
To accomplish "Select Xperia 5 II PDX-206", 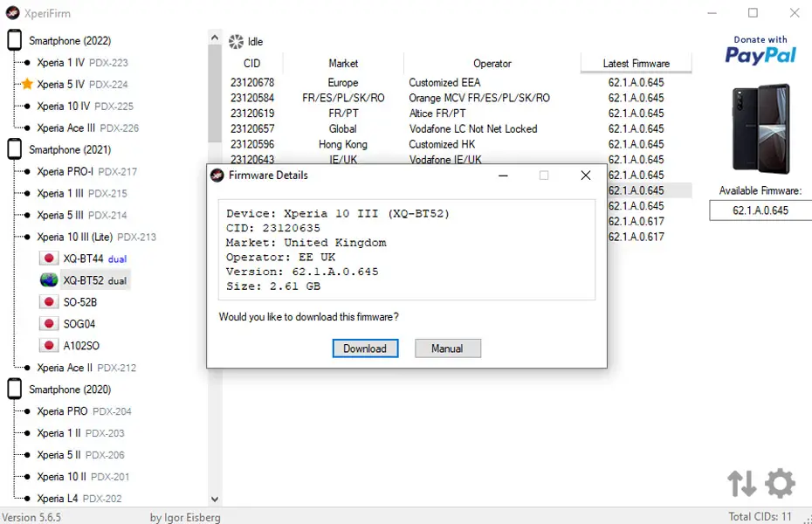I will pyautogui.click(x=81, y=455).
